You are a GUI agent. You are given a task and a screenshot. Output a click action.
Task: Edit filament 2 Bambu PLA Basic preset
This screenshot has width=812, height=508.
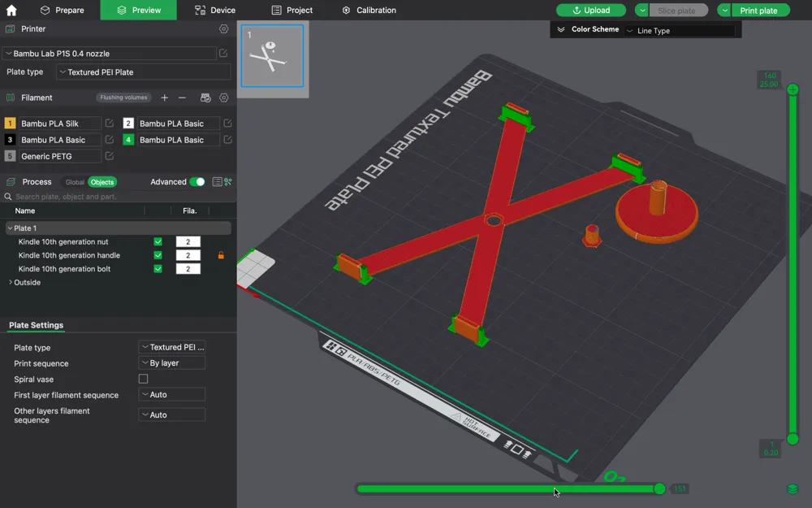227,124
